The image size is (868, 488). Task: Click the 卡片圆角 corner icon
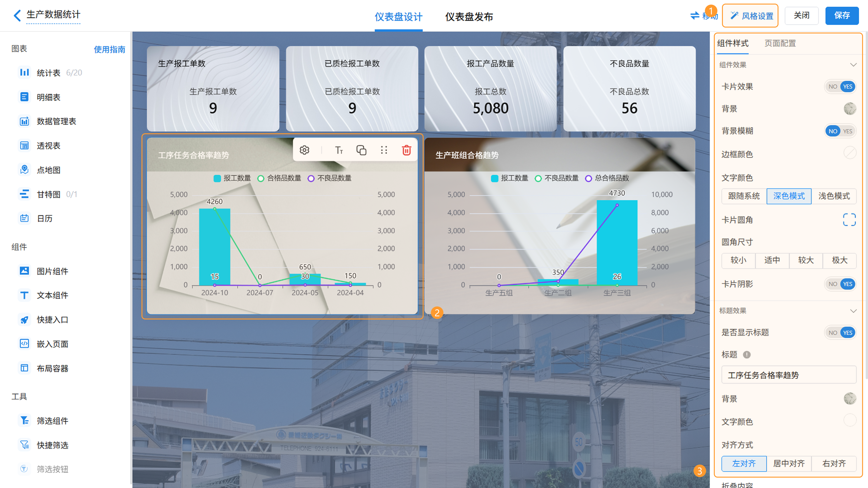click(849, 220)
